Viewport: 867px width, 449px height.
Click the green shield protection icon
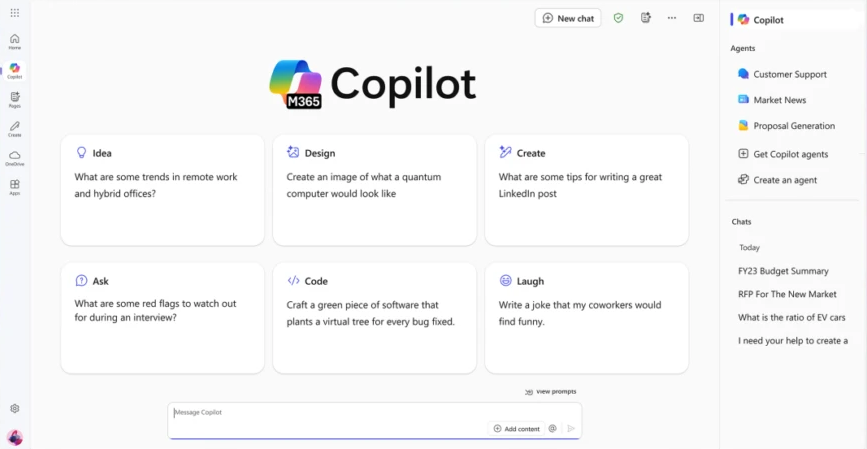[x=618, y=18]
